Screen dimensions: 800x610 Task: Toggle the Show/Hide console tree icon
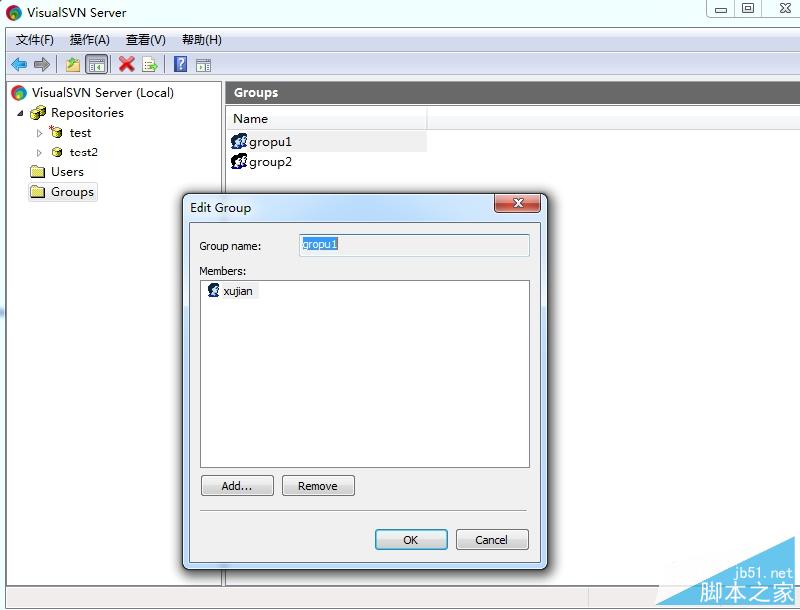coord(96,65)
